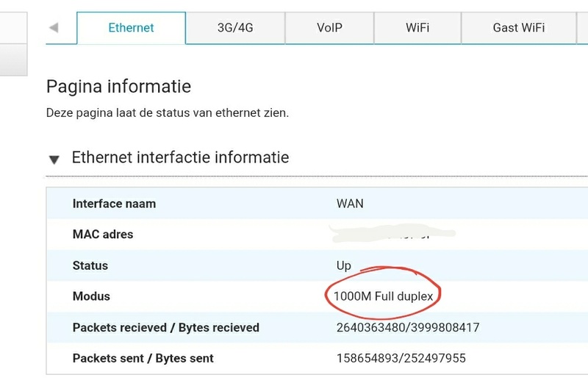Select the WAN interface name value
Viewport: 588px width, 386px height.
pos(350,204)
